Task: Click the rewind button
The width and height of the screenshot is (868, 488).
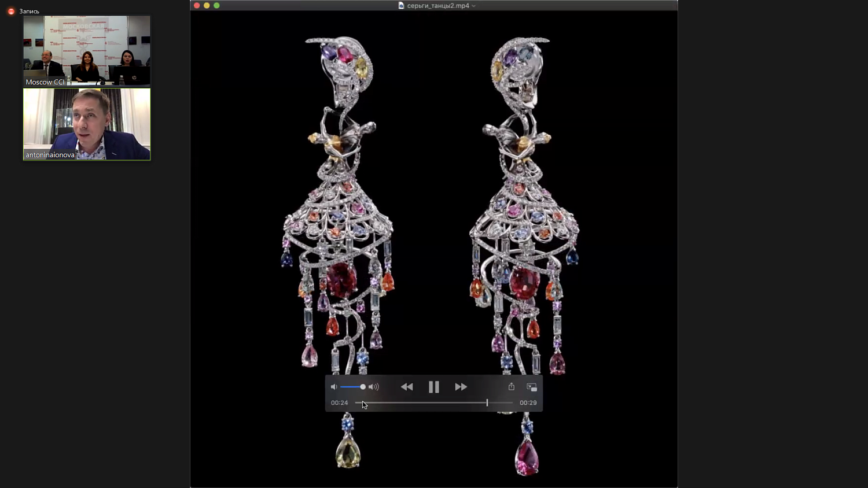Action: 407,387
